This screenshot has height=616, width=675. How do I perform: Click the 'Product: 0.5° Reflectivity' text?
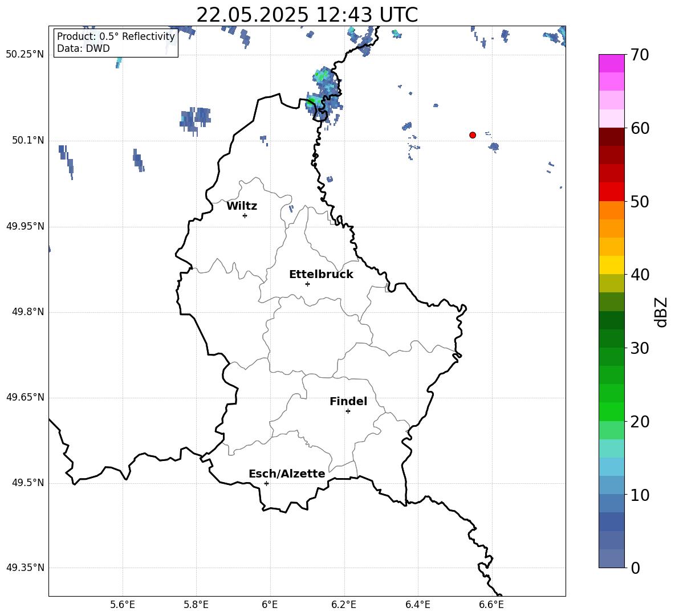(116, 36)
